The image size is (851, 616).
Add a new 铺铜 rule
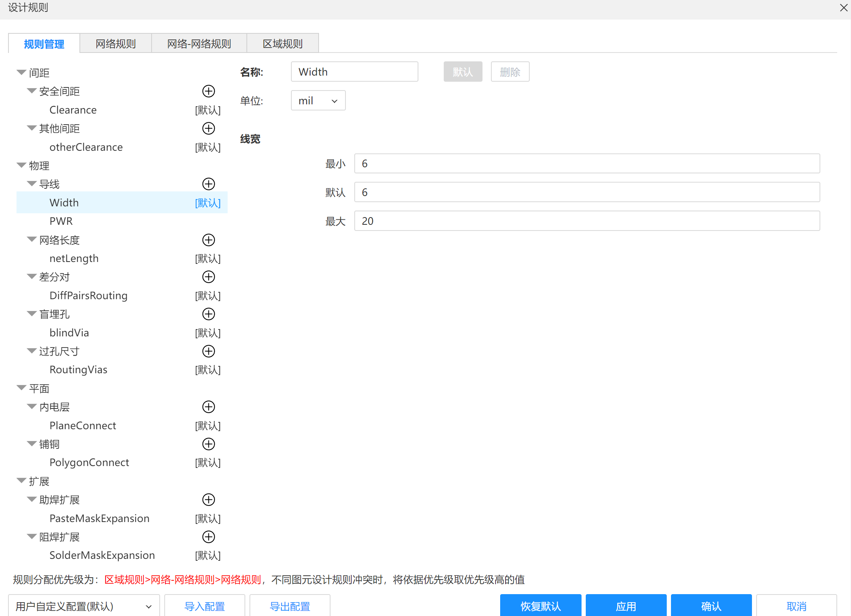208,444
